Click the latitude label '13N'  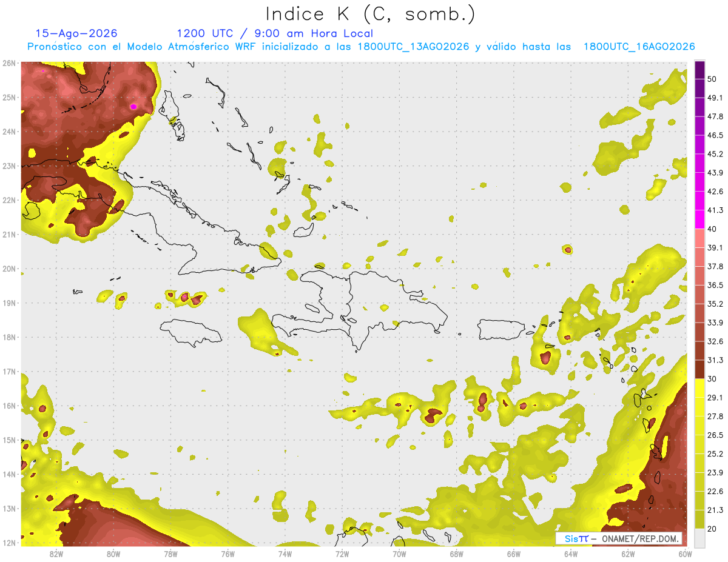coord(8,509)
